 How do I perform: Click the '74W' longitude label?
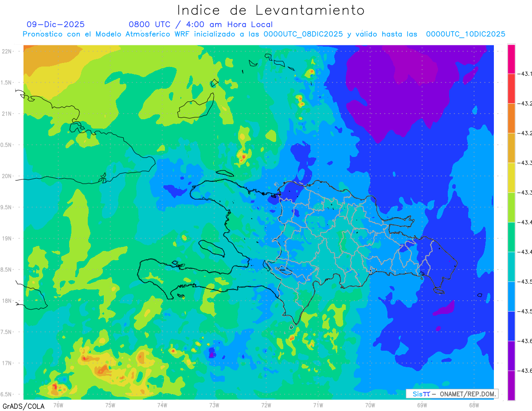click(x=162, y=405)
